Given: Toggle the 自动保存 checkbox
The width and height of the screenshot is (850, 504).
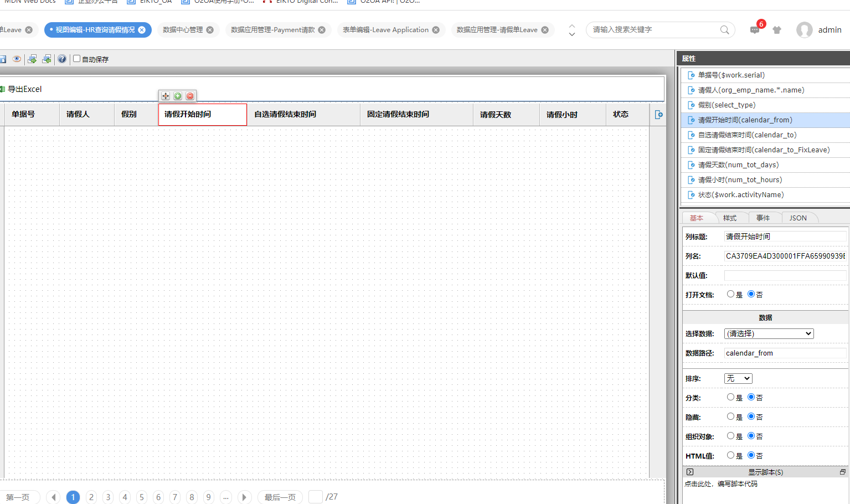Looking at the screenshot, I should pyautogui.click(x=77, y=59).
